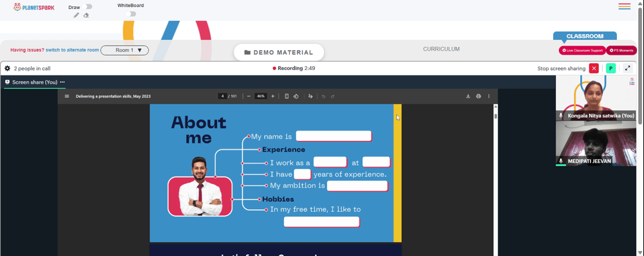Open call settings gear icon

pos(7,69)
